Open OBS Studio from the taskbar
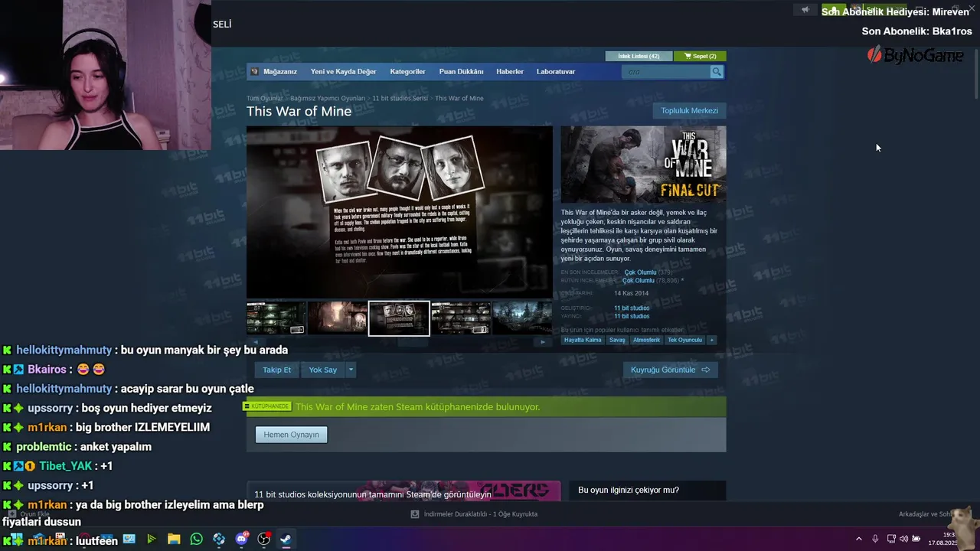 pos(263,539)
